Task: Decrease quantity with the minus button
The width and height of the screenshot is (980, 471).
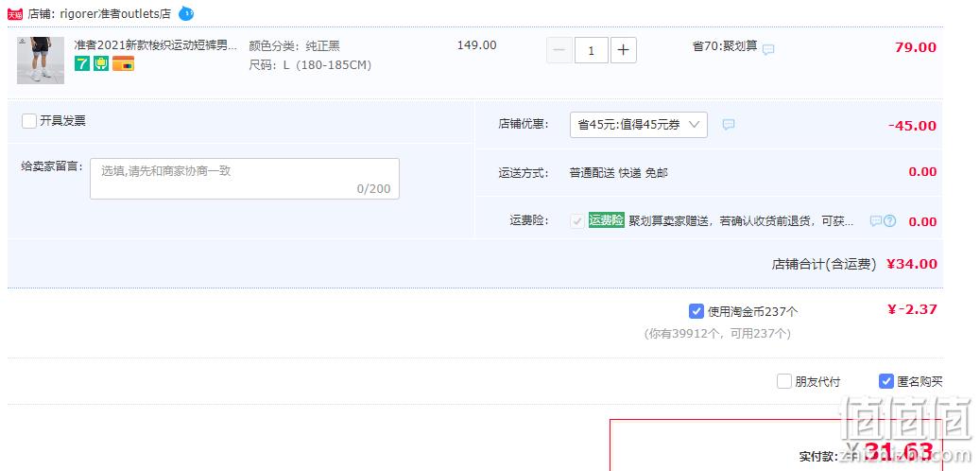Action: tap(559, 51)
